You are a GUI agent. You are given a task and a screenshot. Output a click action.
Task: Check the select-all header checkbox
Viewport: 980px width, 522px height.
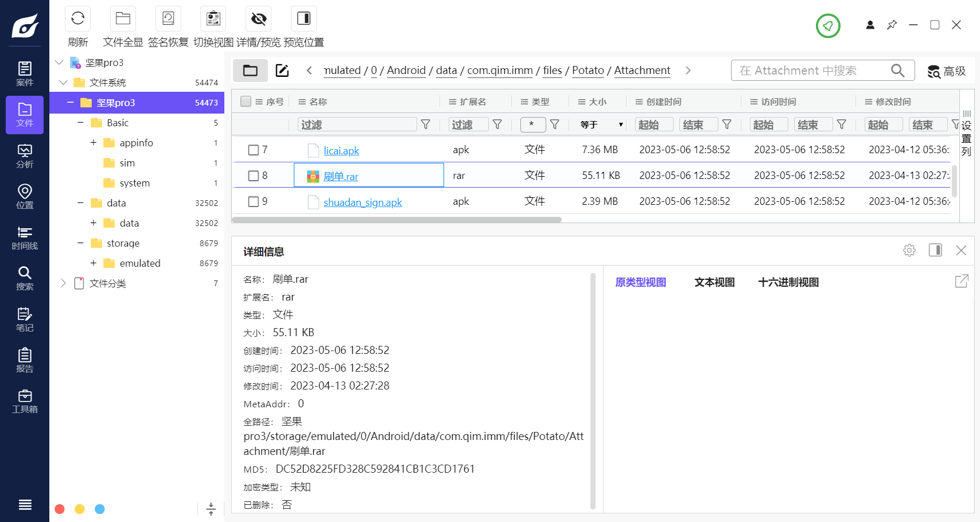click(246, 102)
